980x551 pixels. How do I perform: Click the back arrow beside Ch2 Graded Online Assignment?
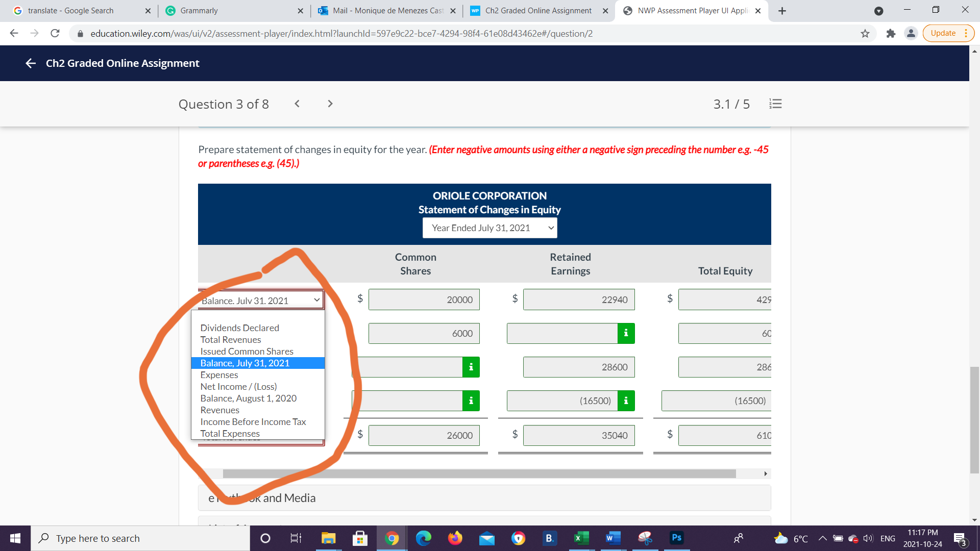click(x=30, y=63)
